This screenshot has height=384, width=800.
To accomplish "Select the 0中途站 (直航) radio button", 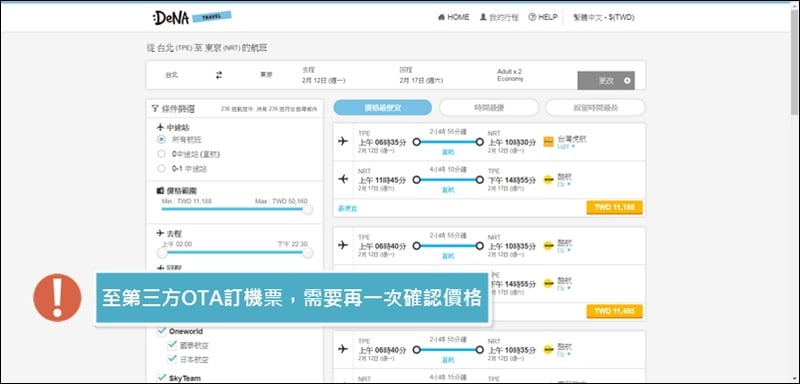I will coord(161,153).
